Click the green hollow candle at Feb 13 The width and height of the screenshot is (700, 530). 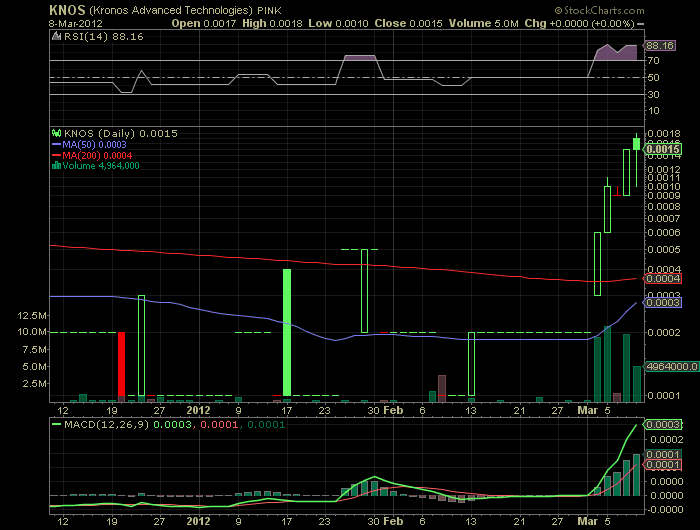(469, 365)
